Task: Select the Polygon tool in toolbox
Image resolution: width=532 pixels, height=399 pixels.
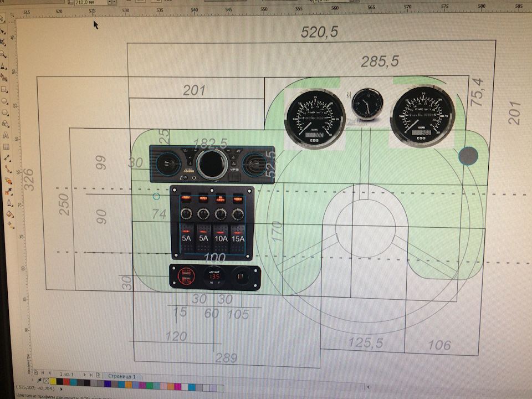Action: click(x=5, y=112)
